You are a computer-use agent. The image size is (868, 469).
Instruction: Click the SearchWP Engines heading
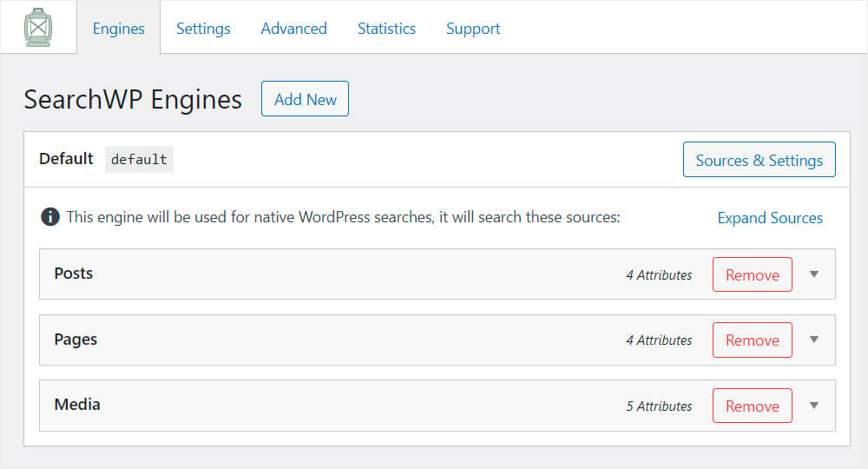coord(133,100)
